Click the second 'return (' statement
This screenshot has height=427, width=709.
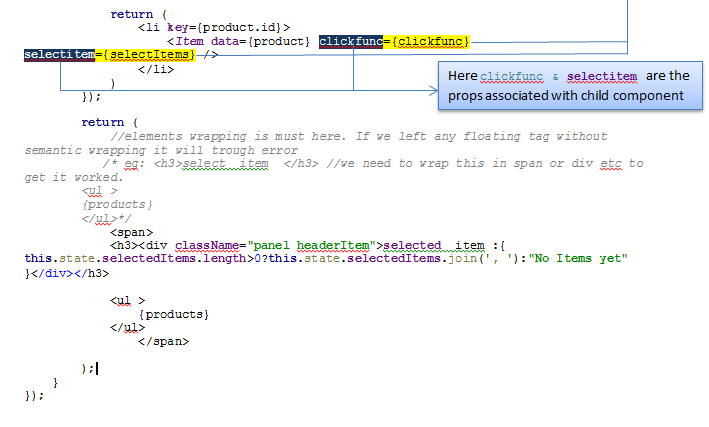pos(110,123)
